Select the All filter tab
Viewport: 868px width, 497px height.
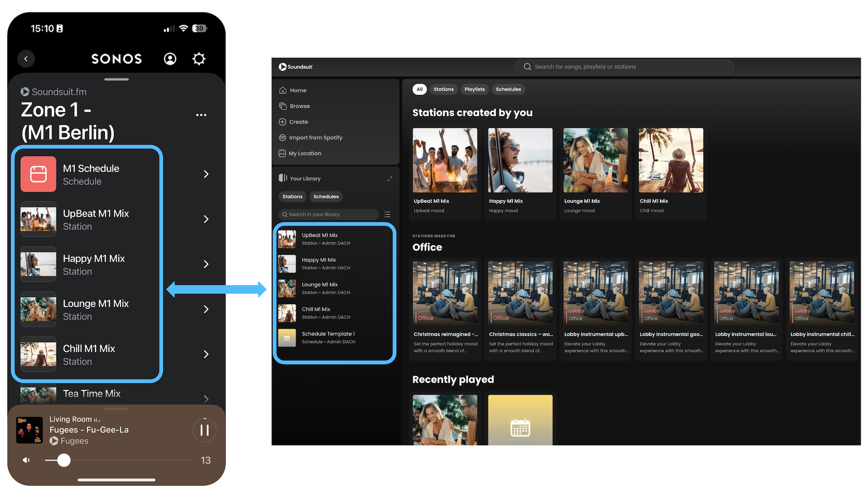(420, 90)
